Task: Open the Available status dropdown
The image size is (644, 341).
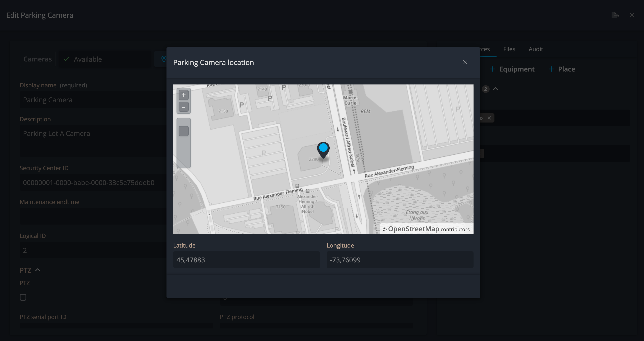Action: [x=105, y=59]
